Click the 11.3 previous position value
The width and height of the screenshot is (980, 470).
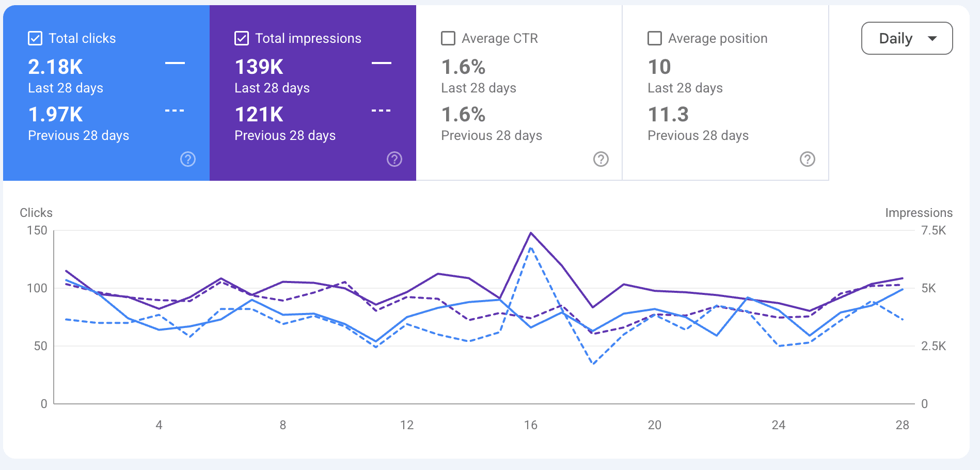[668, 114]
